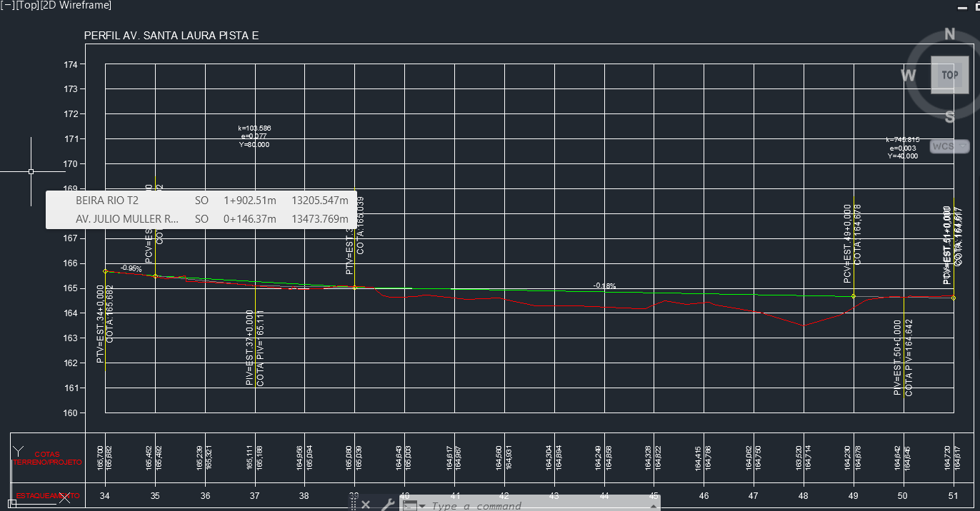This screenshot has width=980, height=511.
Task: Expand command history with up arrow
Action: point(651,505)
